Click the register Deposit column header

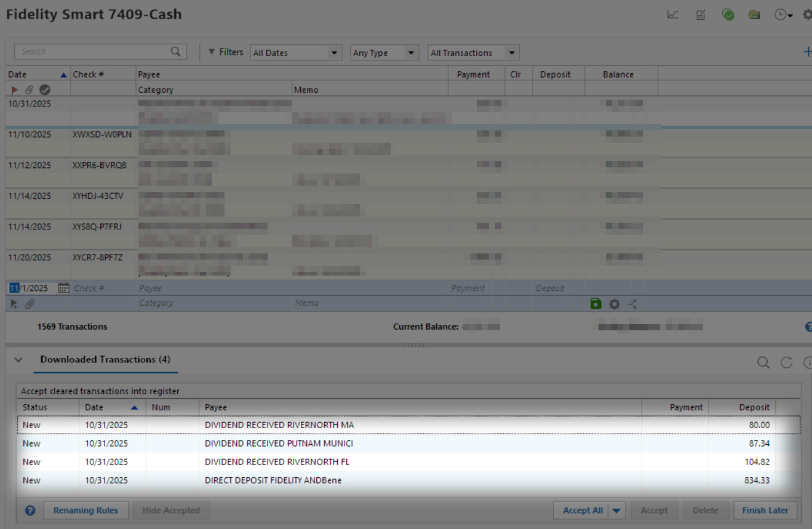click(x=559, y=74)
